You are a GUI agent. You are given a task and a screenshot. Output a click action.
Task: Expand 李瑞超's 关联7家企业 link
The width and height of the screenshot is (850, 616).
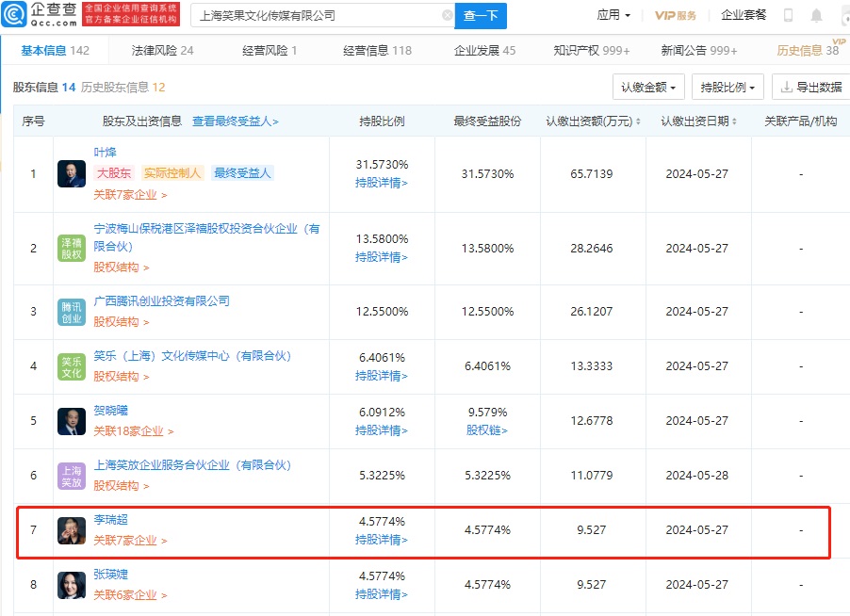[x=130, y=540]
